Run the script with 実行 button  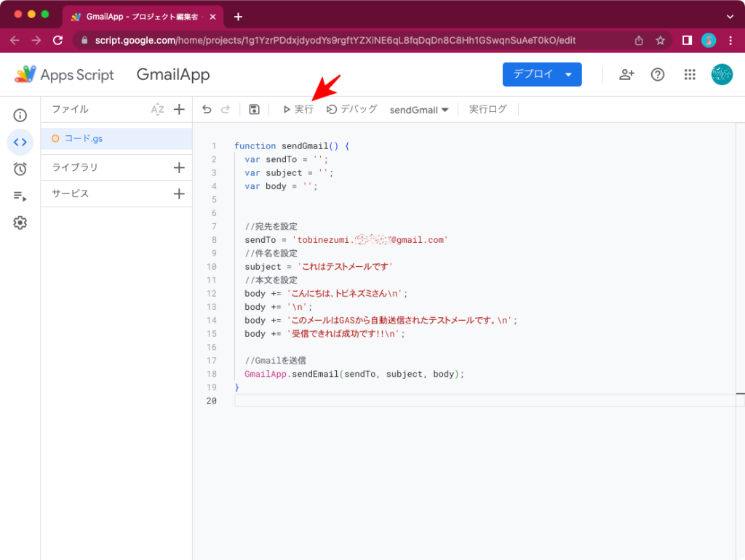[298, 110]
